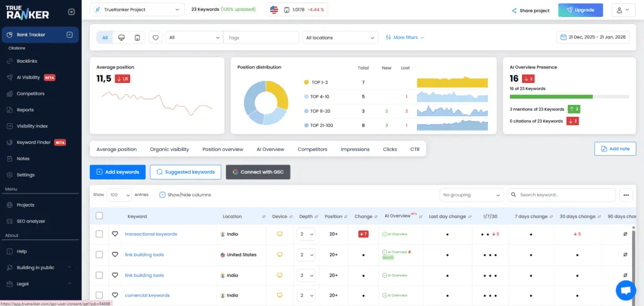This screenshot has width=644, height=306.
Task: Open Notes in the sidebar
Action: [23, 158]
